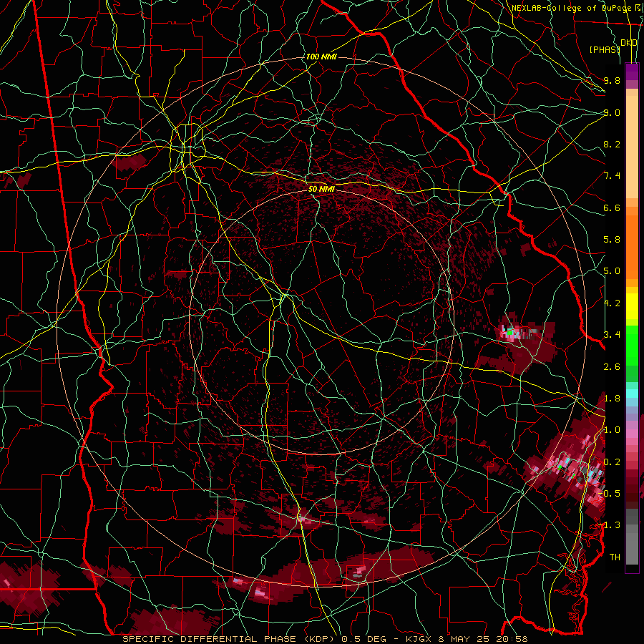Click the -1.3 value on the scale
644x644 pixels.
[x=610, y=525]
